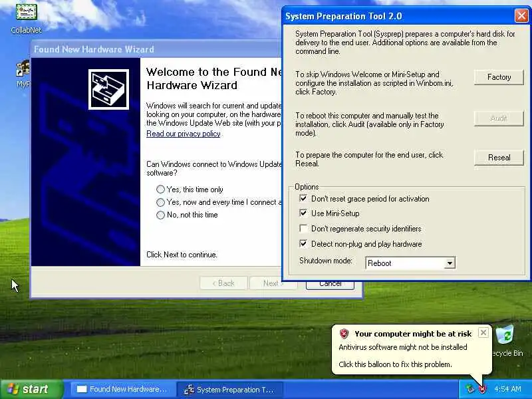This screenshot has width=532, height=399.
Task: Click the greyed Audit button
Action: (499, 118)
